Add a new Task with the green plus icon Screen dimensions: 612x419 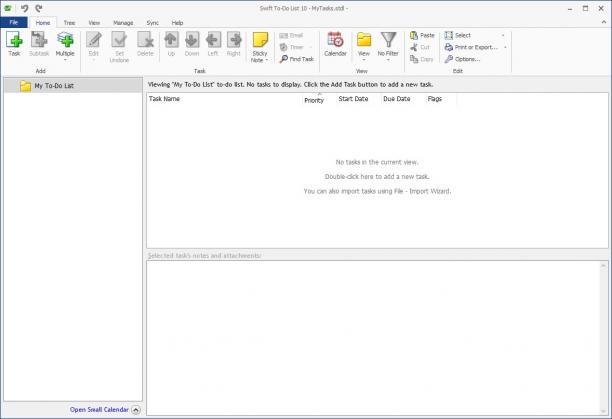[x=14, y=40]
